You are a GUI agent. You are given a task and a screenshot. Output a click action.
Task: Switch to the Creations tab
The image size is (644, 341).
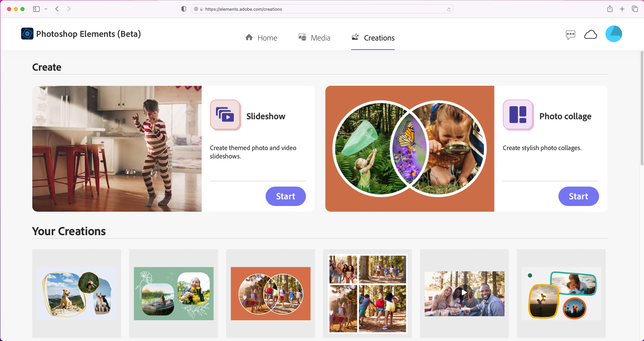[379, 38]
